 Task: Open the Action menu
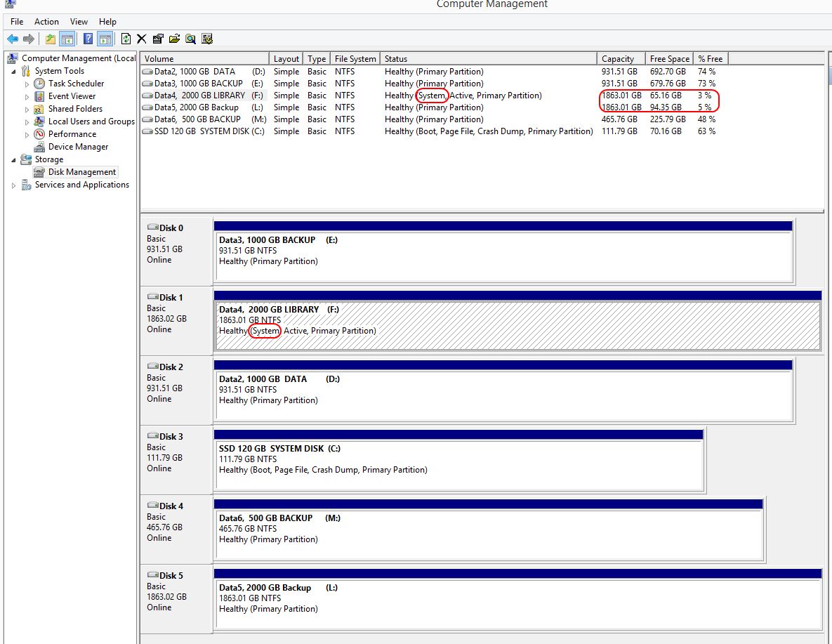47,22
